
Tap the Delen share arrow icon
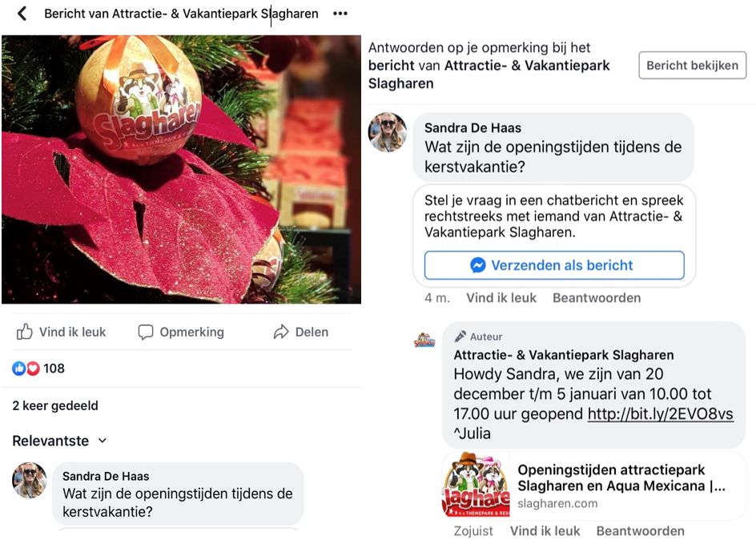(x=281, y=332)
